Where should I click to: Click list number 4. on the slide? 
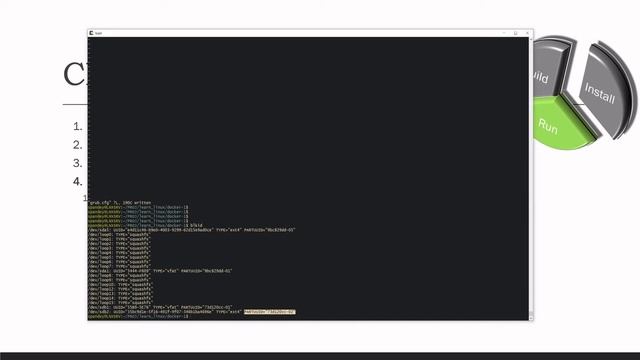coord(78,181)
